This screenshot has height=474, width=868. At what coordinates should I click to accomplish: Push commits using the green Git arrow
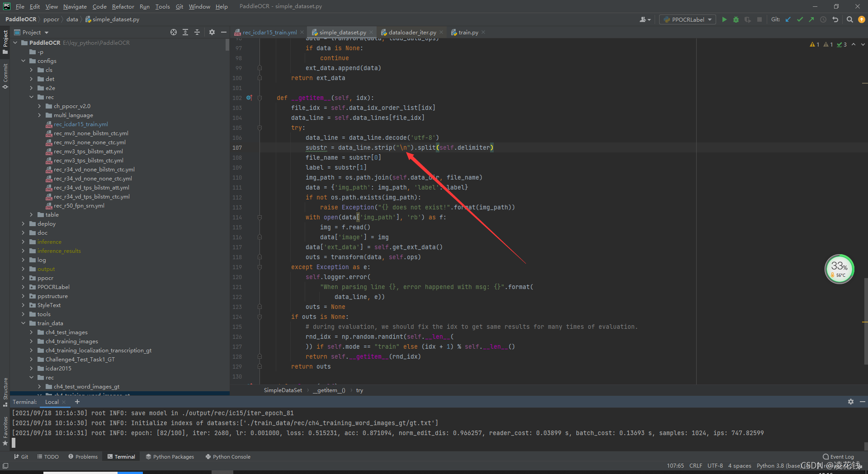click(x=811, y=19)
